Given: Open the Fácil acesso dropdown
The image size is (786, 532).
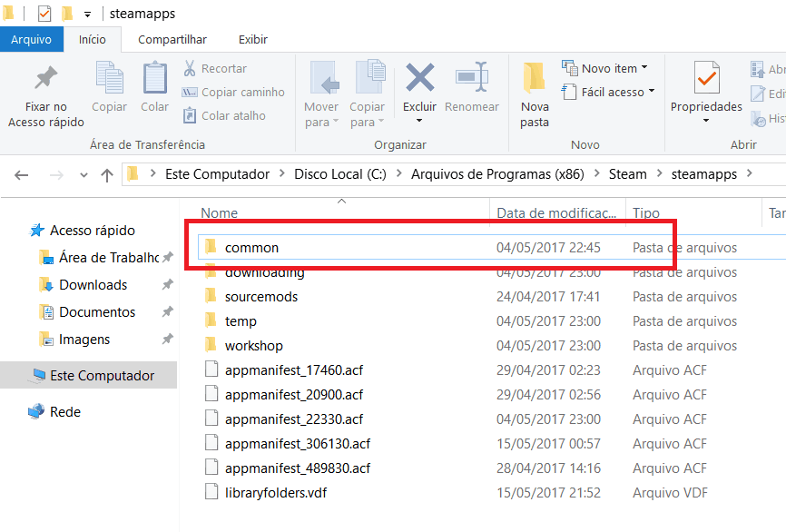Looking at the screenshot, I should 608,93.
